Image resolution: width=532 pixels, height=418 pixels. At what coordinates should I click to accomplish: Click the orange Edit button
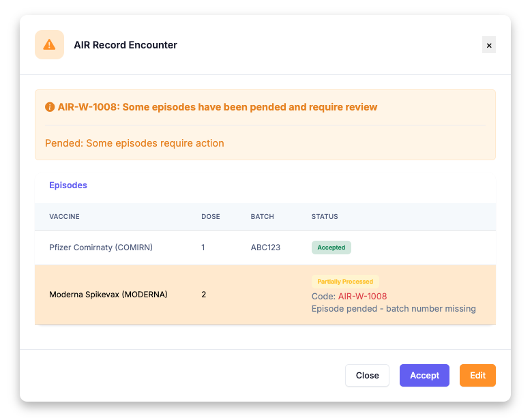point(477,375)
